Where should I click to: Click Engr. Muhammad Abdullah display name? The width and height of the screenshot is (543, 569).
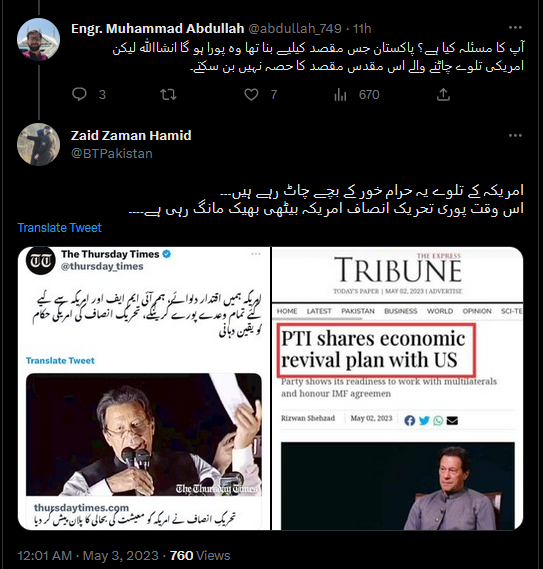click(x=158, y=28)
